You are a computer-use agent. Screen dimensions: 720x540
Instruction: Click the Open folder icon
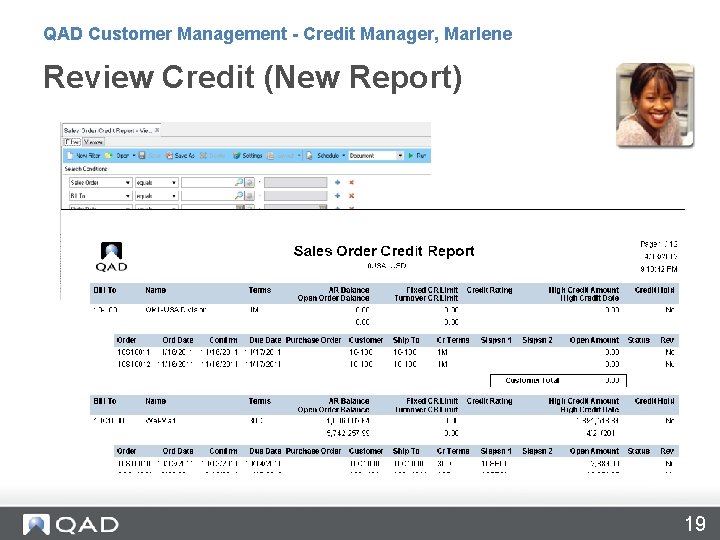[x=109, y=156]
